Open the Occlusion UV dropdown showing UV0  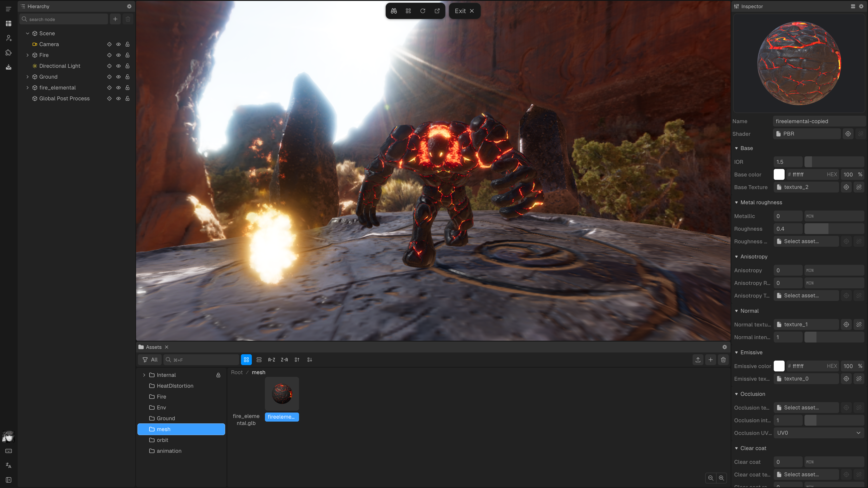coord(819,433)
